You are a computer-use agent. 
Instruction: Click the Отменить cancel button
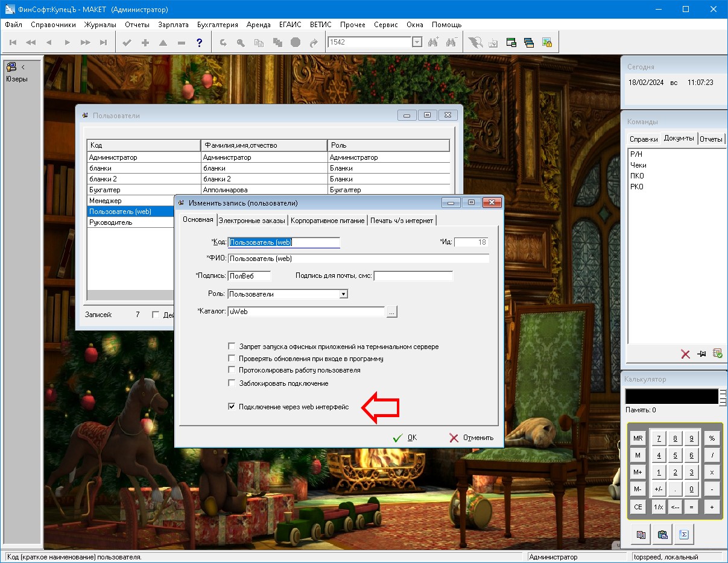click(472, 438)
